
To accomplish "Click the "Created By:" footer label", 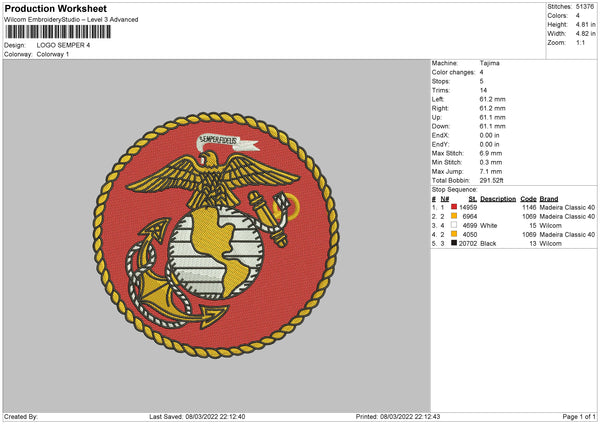I will point(21,417).
